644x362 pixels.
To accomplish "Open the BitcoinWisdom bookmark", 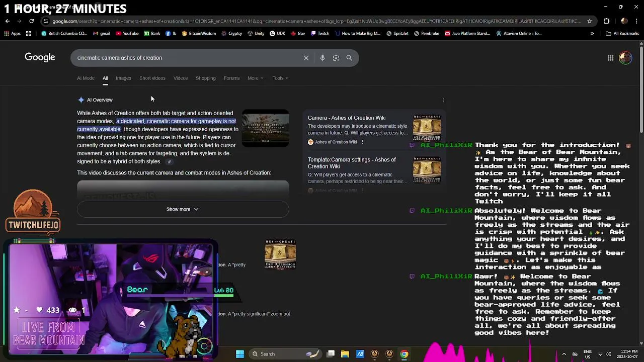I will click(199, 34).
